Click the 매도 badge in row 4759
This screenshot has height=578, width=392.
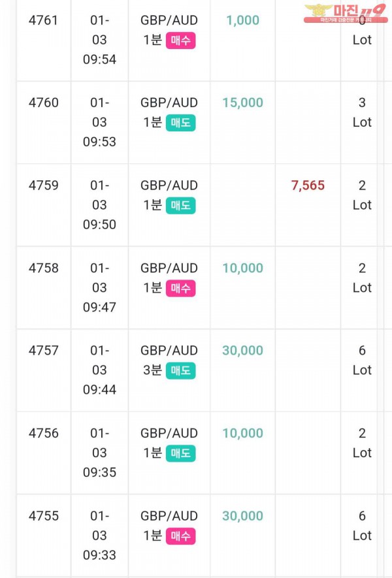click(x=181, y=205)
